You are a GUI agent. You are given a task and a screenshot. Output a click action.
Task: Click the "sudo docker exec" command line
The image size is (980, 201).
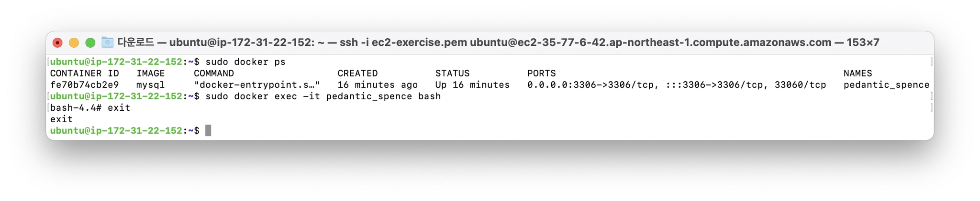pyautogui.click(x=323, y=96)
